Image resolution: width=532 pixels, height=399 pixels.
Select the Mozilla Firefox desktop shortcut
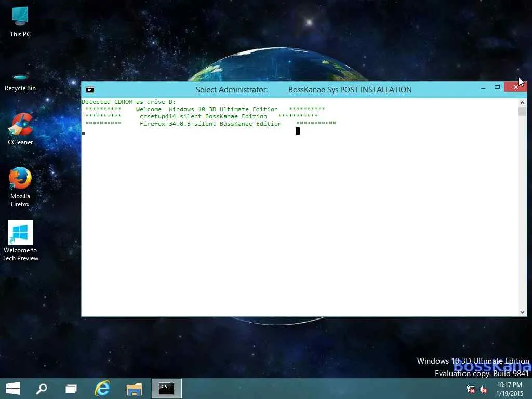[x=20, y=187]
